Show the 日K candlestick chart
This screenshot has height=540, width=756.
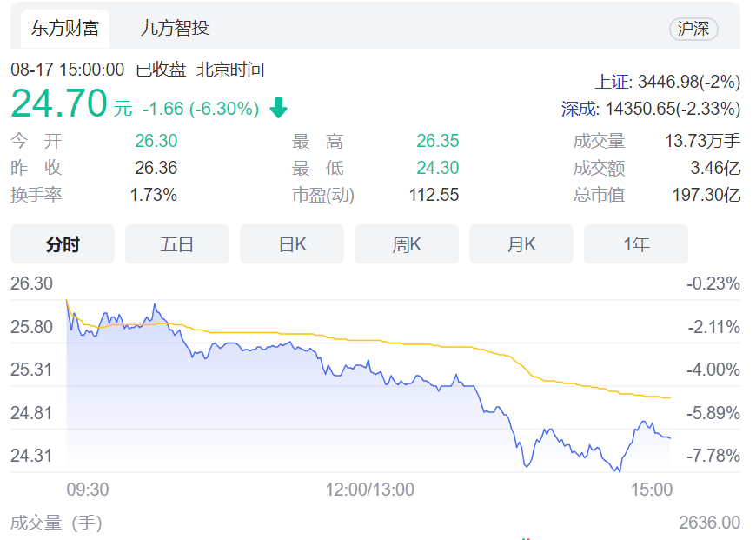292,244
